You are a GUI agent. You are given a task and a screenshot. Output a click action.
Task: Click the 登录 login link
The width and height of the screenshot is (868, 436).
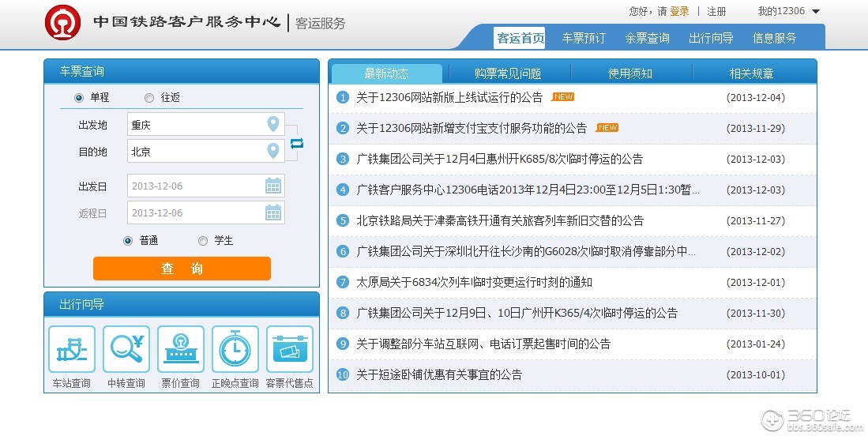(x=679, y=11)
